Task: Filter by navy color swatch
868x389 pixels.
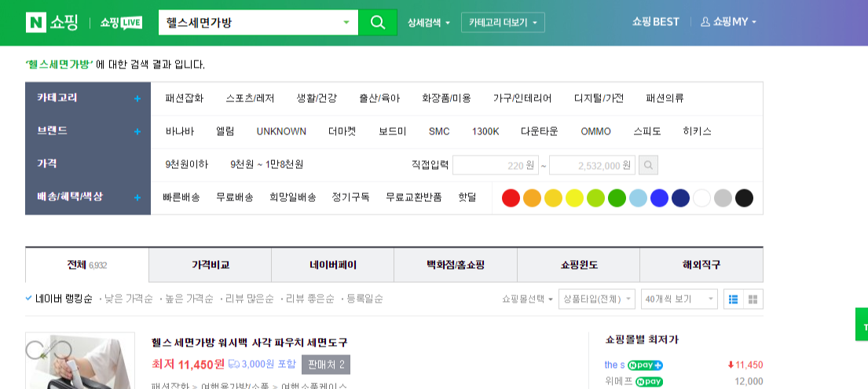Action: [x=680, y=198]
